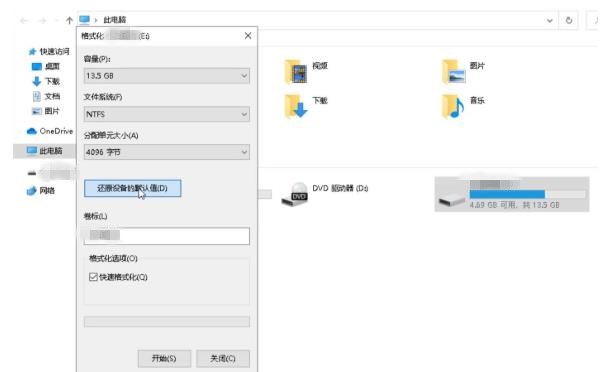Open the 图片 (Pictures) folder icon
Screen dimensions: 606x372
454,72
